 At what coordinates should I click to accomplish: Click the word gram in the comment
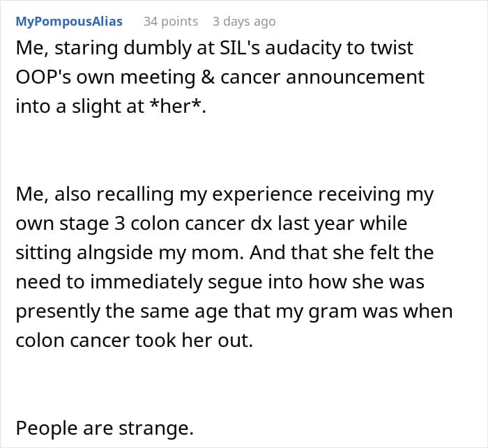[x=333, y=311]
